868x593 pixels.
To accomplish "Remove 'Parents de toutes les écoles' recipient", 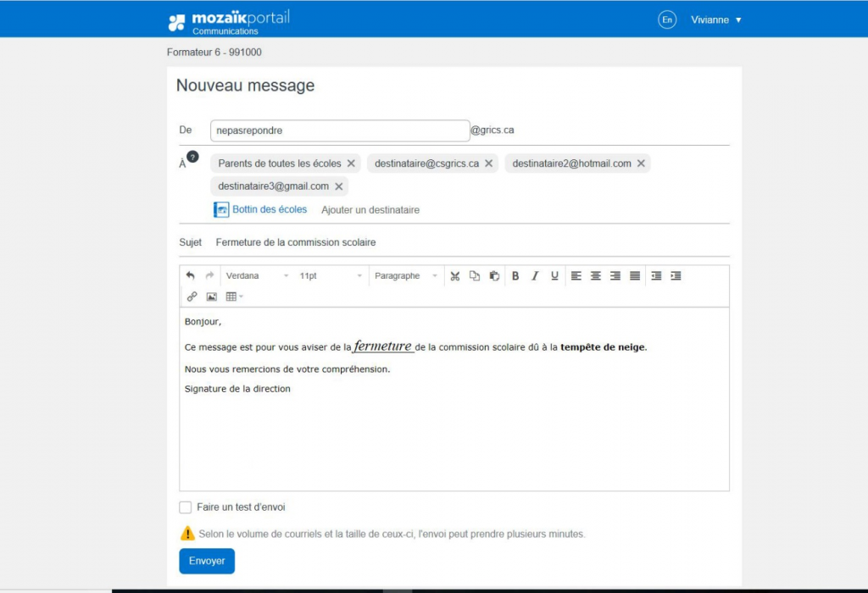I will tap(351, 163).
